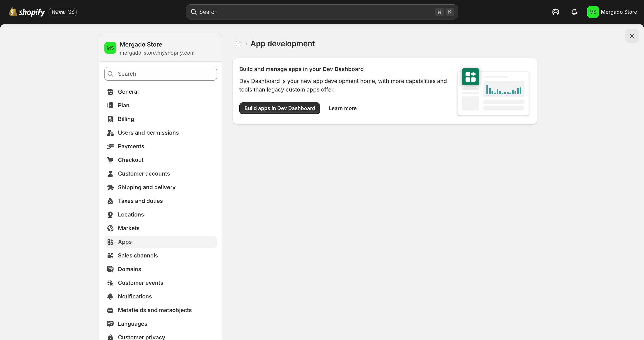Click the Billing receipt icon
Image resolution: width=644 pixels, height=340 pixels.
click(110, 119)
